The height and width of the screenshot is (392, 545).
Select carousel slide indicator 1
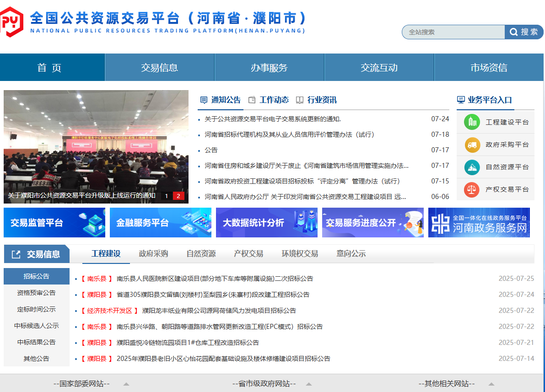166,196
